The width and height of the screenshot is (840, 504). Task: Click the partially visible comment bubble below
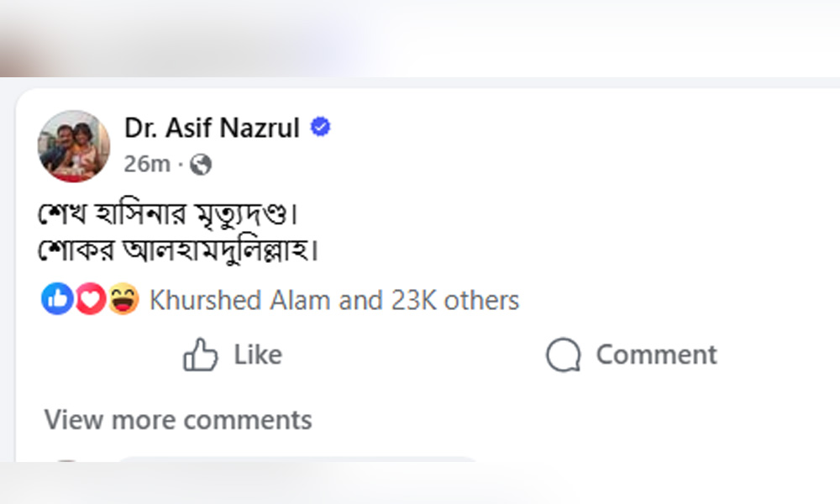tap(294, 460)
